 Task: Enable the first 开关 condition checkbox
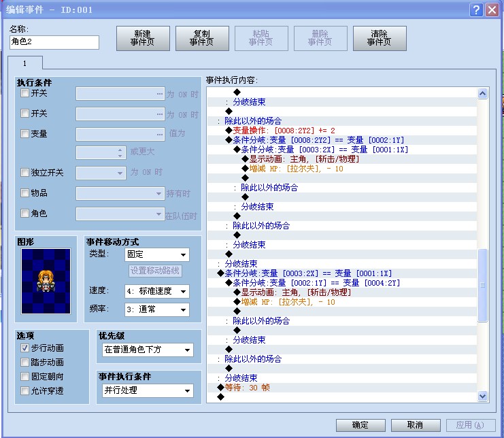point(24,93)
